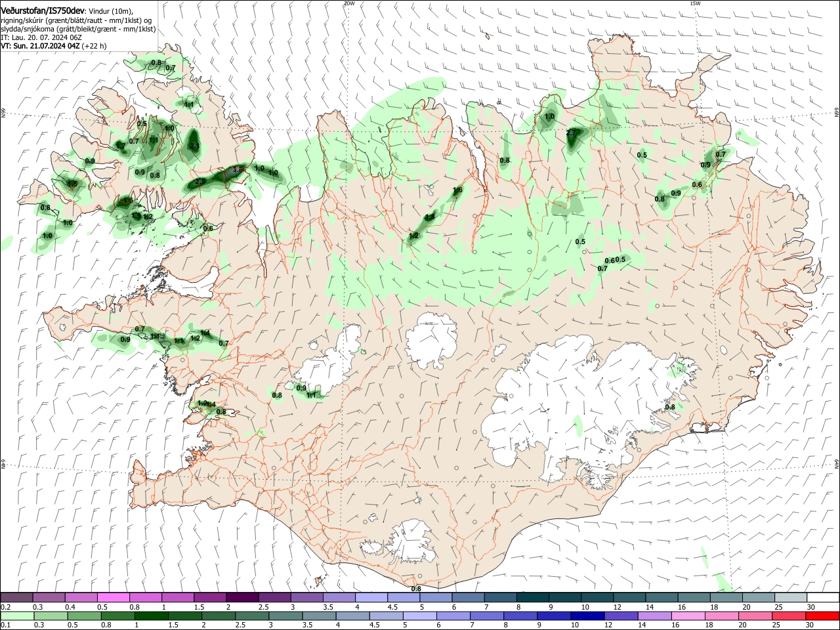The width and height of the screenshot is (840, 630).
Task: Select the rain legend swatch between 14 and 16
Action: pos(654,616)
